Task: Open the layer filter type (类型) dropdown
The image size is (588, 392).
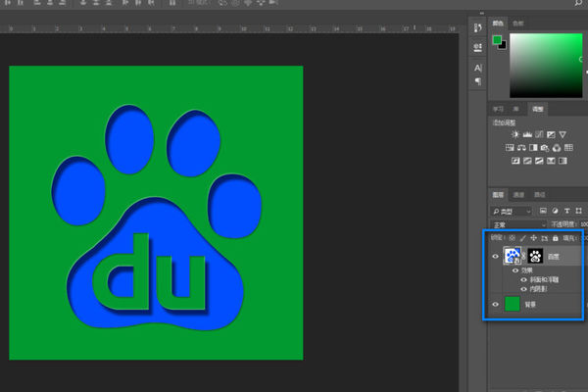Action: click(512, 212)
